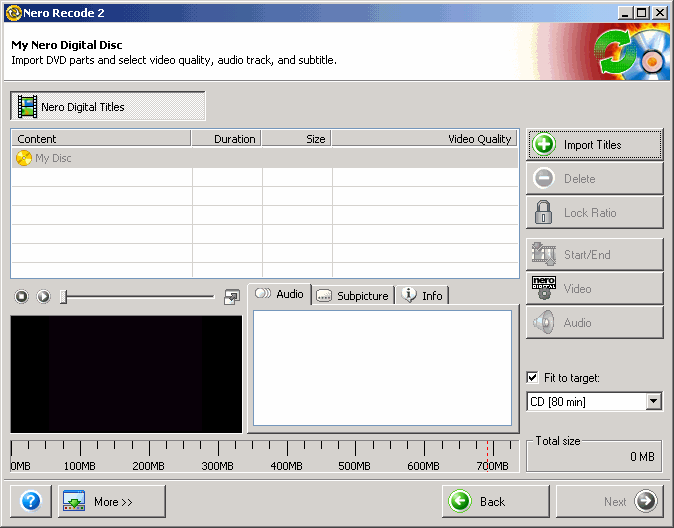The image size is (674, 528).
Task: Click the green Back arrow icon
Action: [460, 502]
